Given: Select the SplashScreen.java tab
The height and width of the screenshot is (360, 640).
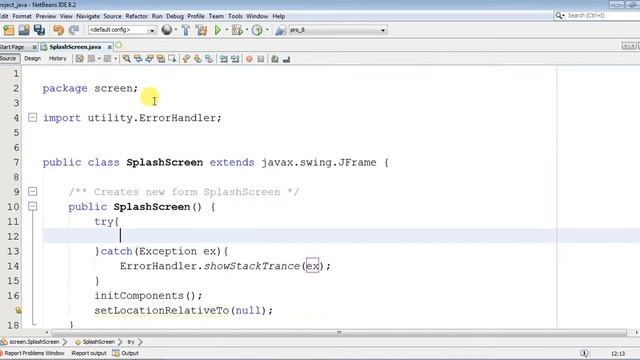Looking at the screenshot, I should (75, 47).
